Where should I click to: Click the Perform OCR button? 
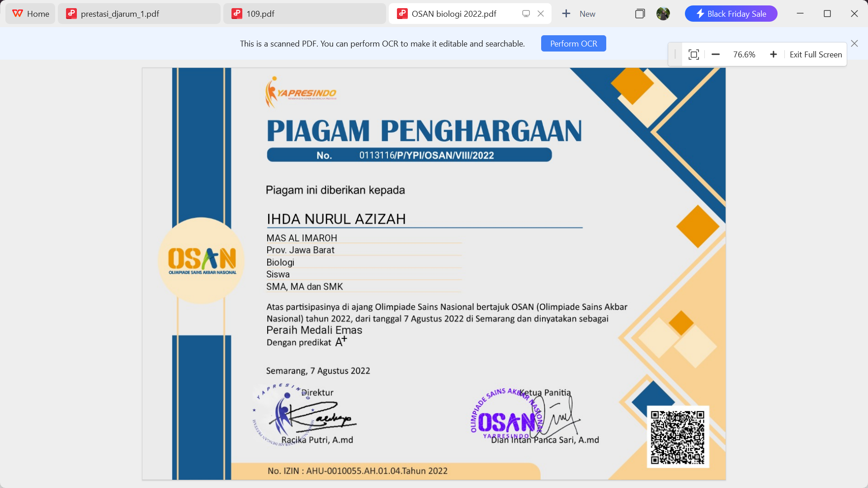pos(573,43)
